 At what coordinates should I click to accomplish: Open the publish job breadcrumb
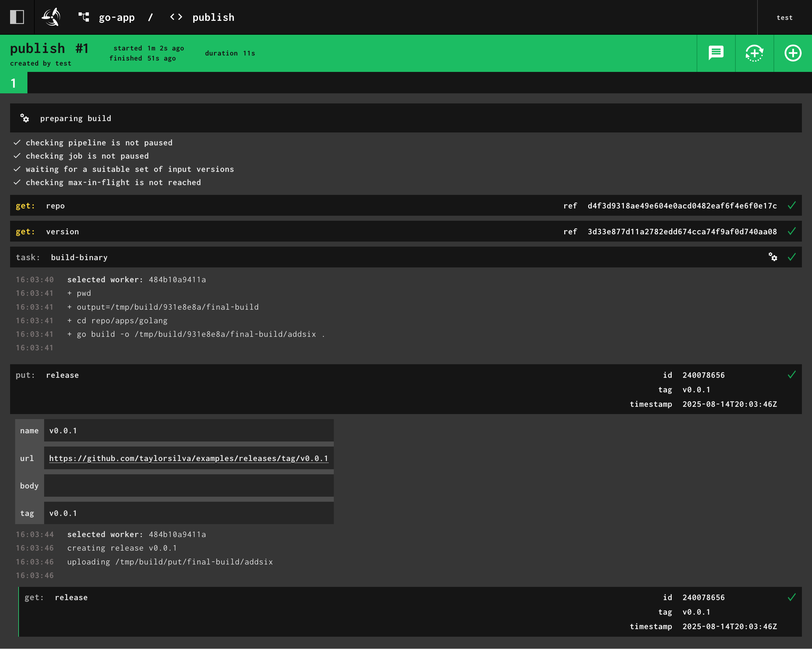pyautogui.click(x=213, y=17)
